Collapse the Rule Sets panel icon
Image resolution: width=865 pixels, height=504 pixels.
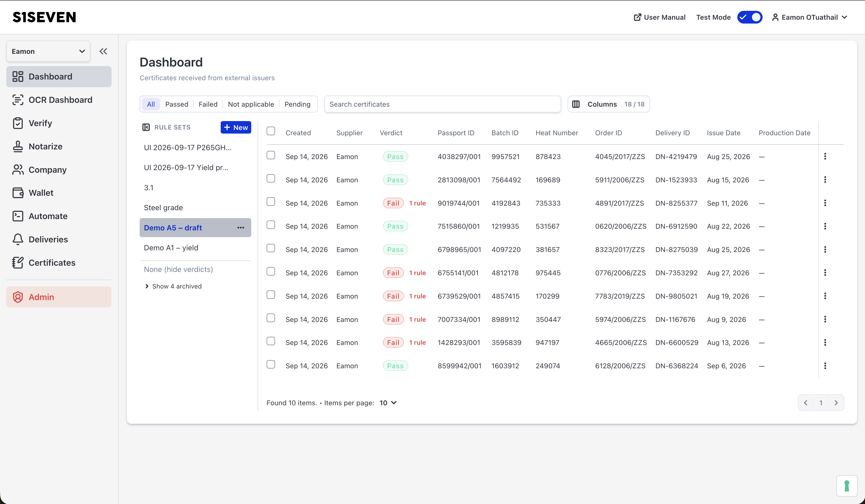[146, 127]
